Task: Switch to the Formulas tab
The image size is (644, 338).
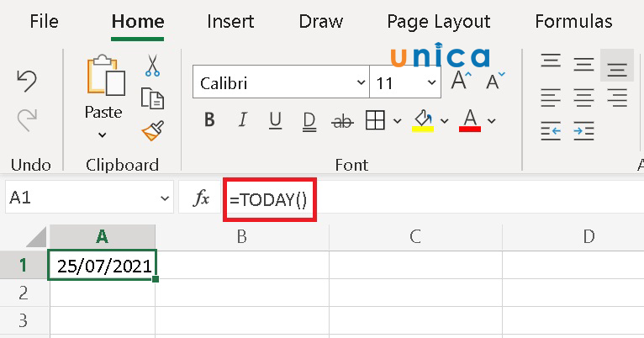Action: click(573, 22)
